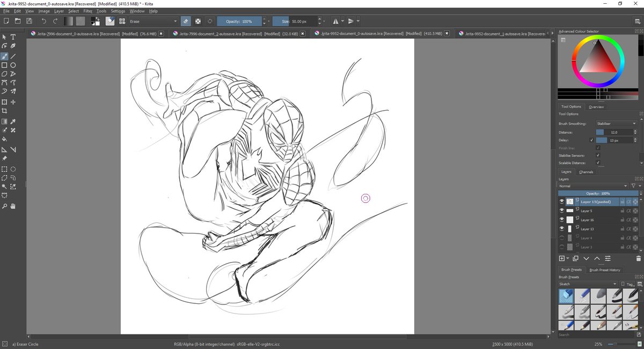The width and height of the screenshot is (644, 349).
Task: Duplicate the selected layer
Action: pyautogui.click(x=575, y=258)
